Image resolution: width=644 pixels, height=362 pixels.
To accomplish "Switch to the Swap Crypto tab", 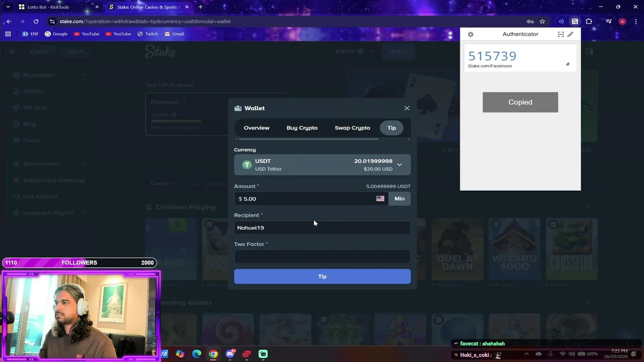I will click(352, 128).
